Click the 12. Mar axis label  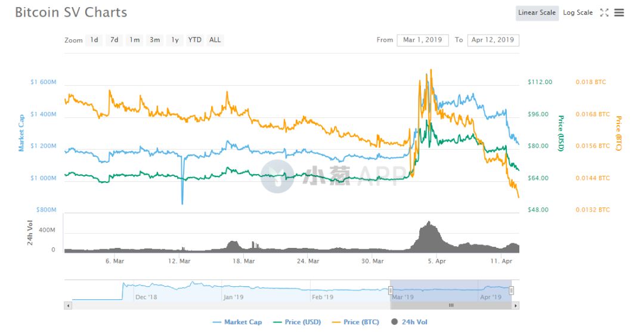[179, 261]
